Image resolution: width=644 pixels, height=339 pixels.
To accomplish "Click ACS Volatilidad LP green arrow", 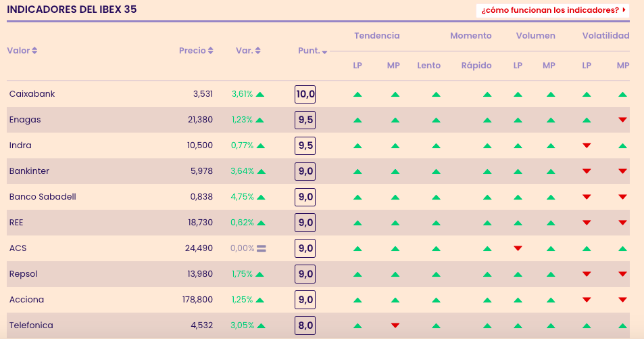I will pyautogui.click(x=587, y=249).
